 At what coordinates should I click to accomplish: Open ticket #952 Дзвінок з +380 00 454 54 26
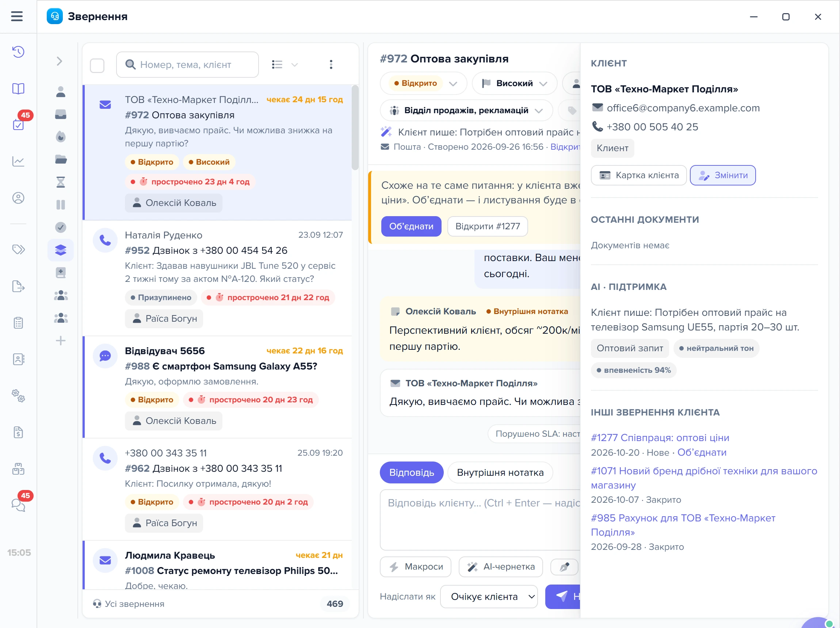217,278
